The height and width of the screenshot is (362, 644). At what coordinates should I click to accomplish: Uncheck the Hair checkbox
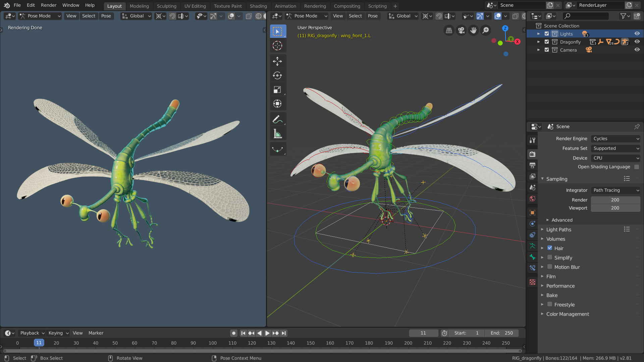tap(550, 248)
